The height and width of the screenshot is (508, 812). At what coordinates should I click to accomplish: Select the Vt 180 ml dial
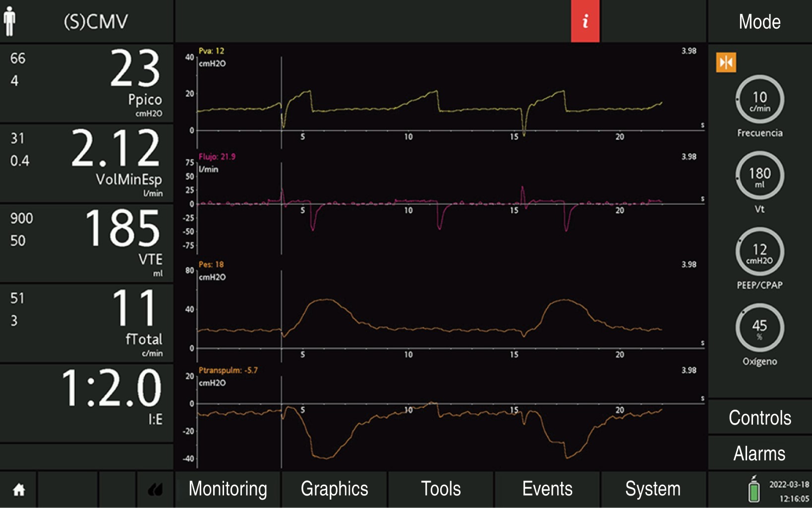[759, 176]
